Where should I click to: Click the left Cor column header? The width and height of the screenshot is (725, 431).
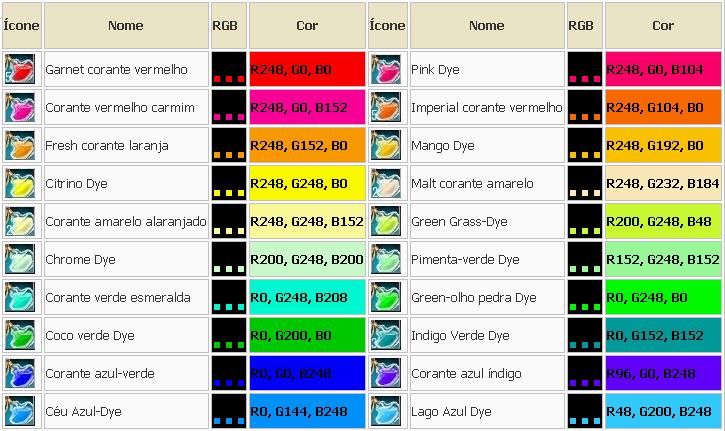pyautogui.click(x=307, y=25)
